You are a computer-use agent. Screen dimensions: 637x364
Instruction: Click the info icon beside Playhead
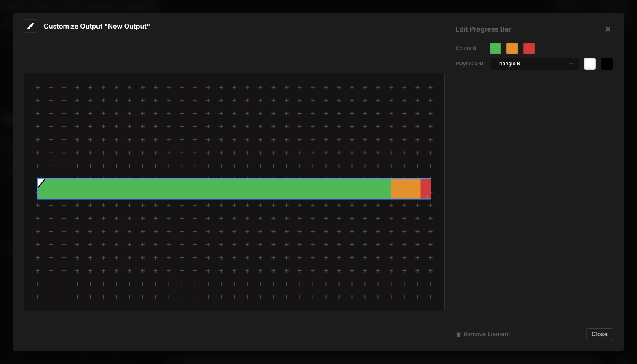click(482, 63)
